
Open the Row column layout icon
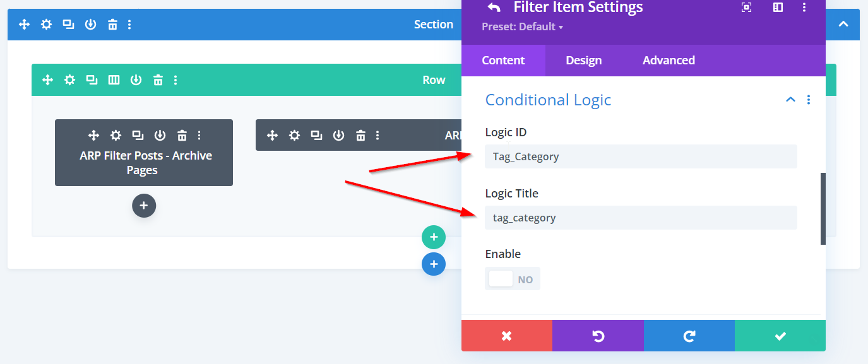coord(114,80)
